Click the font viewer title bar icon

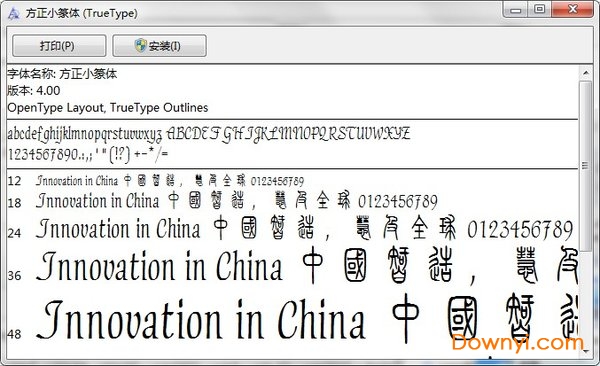14,14
